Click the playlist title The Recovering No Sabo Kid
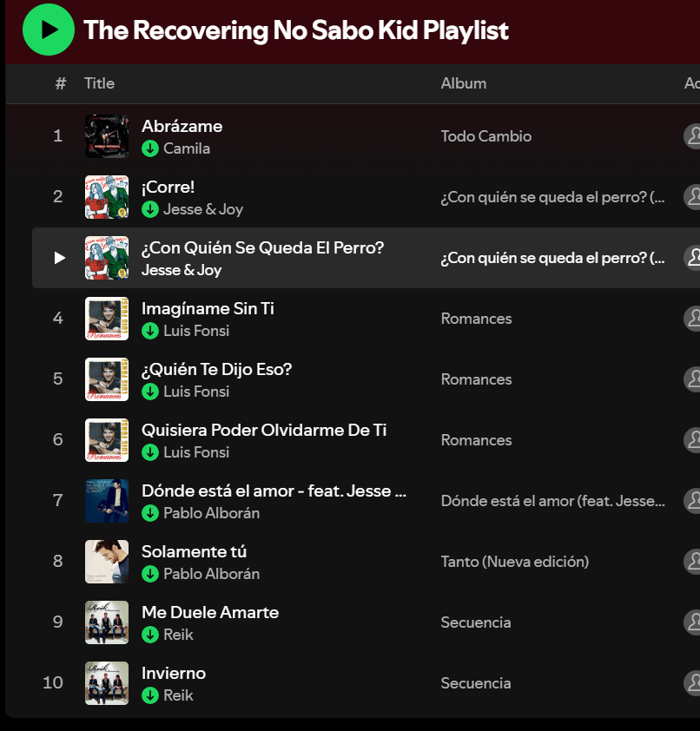The height and width of the screenshot is (731, 700). pos(296,30)
